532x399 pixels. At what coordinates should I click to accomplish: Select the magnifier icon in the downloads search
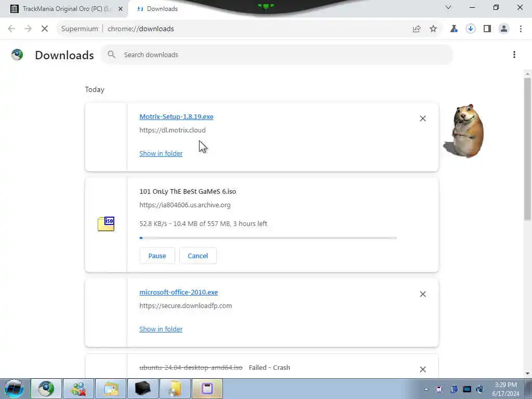point(111,54)
